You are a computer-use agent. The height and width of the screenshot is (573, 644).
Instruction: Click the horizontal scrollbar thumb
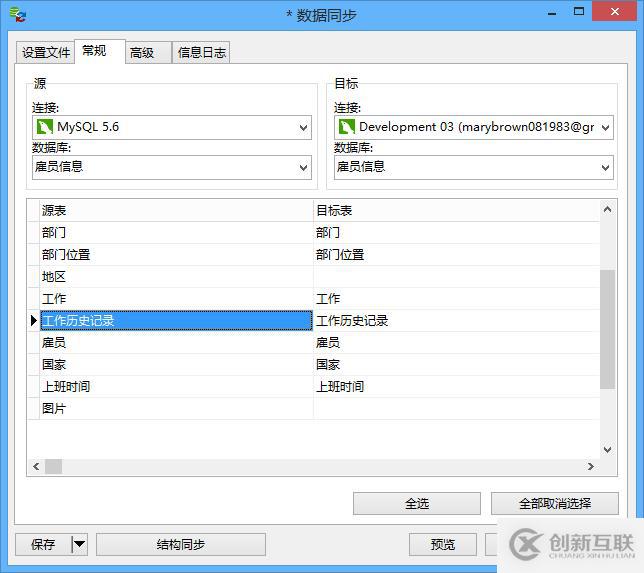[x=53, y=466]
